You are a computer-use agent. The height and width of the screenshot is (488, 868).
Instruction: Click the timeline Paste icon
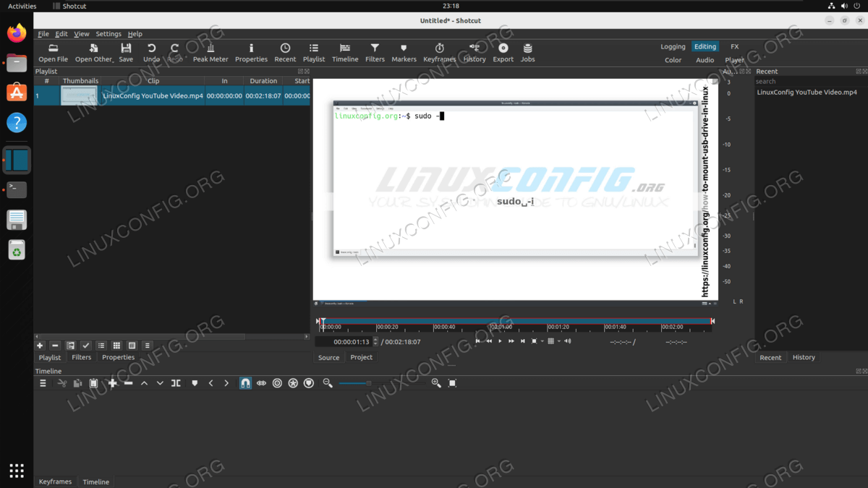point(93,383)
